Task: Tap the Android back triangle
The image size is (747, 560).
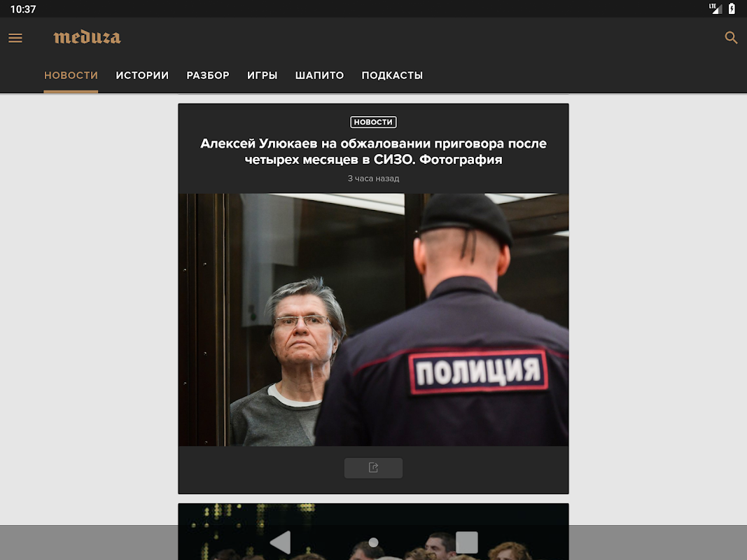Action: (x=281, y=542)
